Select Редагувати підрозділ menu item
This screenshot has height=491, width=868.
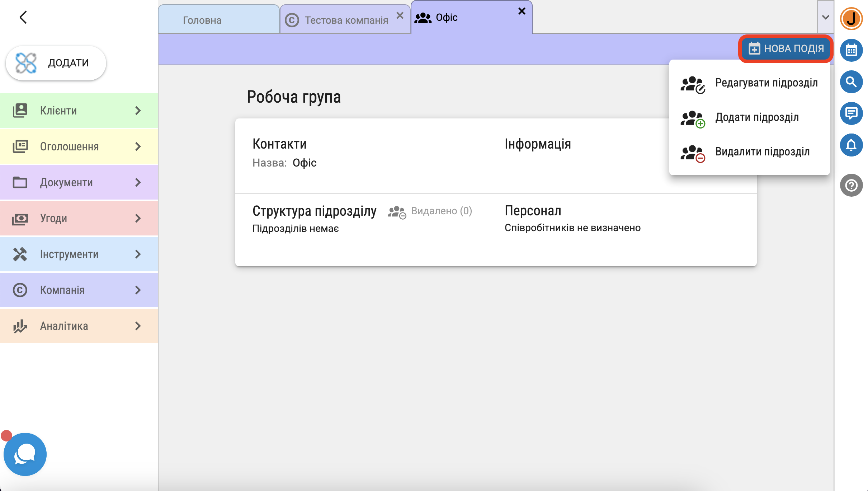(766, 83)
